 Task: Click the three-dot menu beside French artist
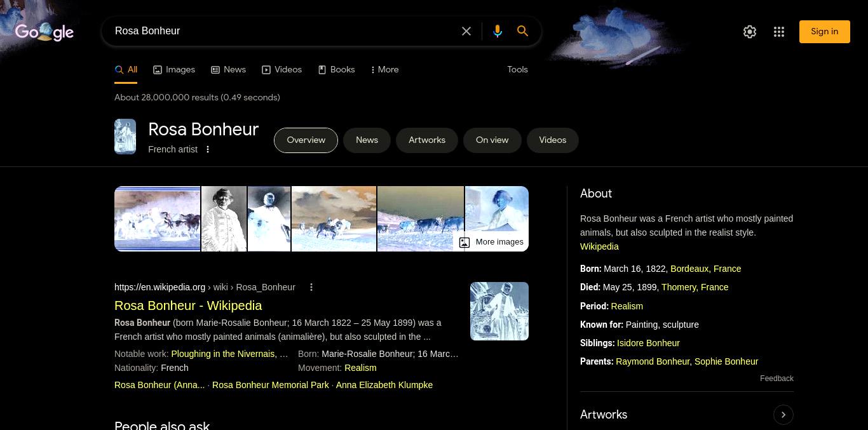click(208, 149)
